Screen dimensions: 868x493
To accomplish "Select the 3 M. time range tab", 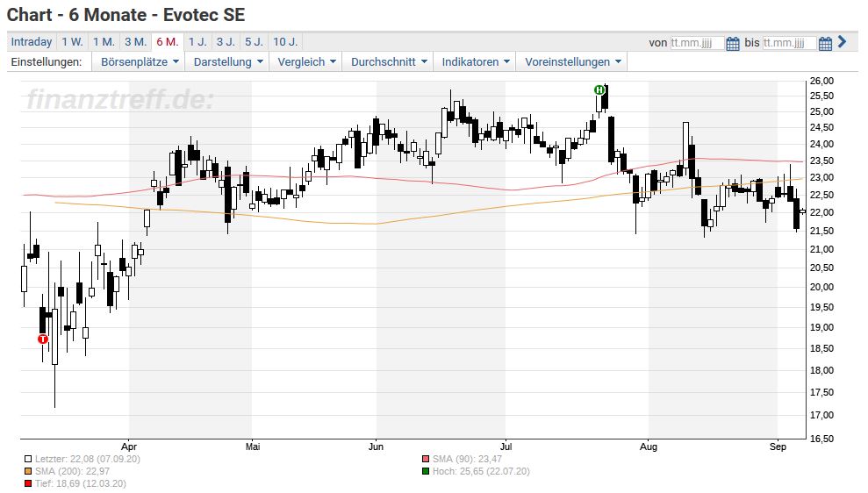I will click(x=136, y=42).
